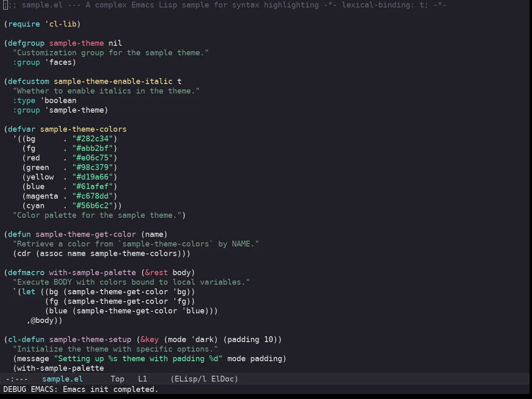Click function name sample-theme-setup
This screenshot has width=532, height=399.
90,340
